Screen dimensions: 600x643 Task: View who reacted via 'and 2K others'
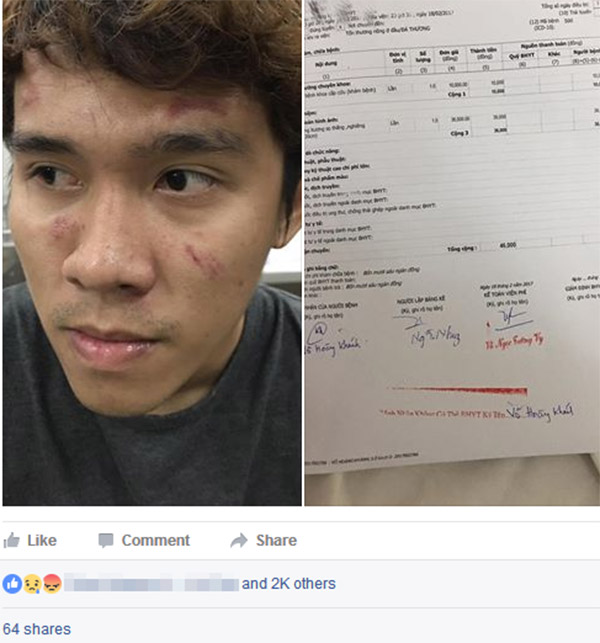coord(289,584)
